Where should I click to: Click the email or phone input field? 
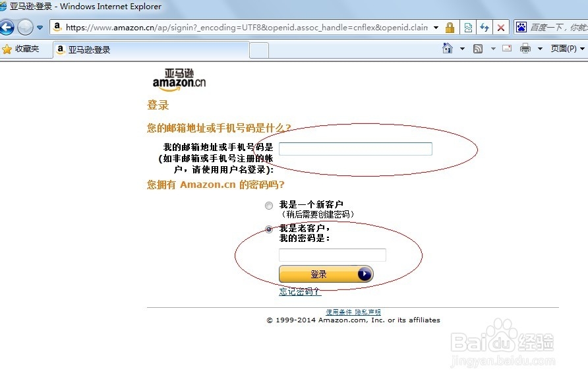point(355,148)
